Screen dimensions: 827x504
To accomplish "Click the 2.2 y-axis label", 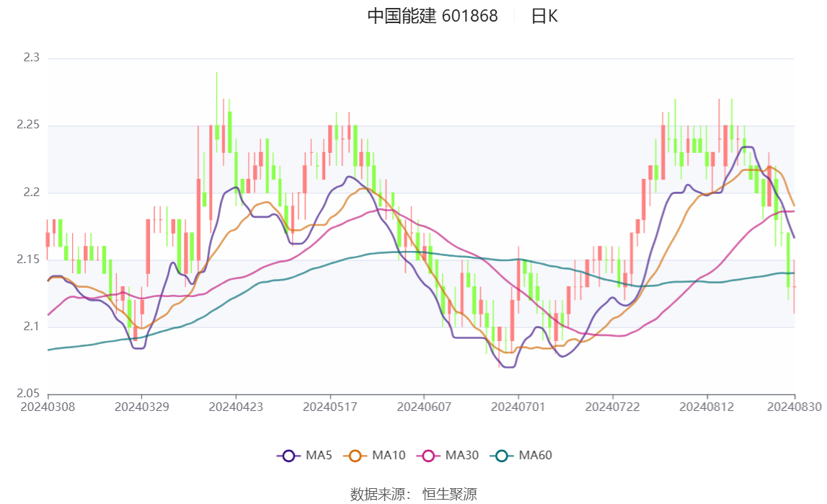I will [32, 193].
